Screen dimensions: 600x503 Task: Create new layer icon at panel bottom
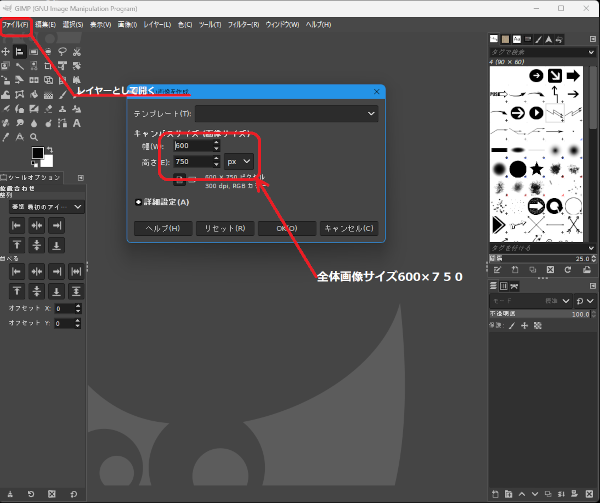495,494
